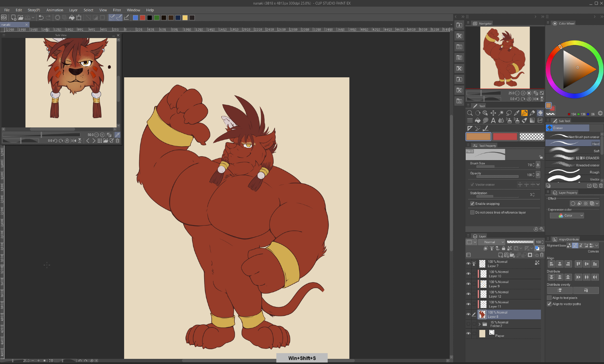The width and height of the screenshot is (604, 364).
Task: Uncheck Enable snapping checkbox
Action: pyautogui.click(x=472, y=204)
